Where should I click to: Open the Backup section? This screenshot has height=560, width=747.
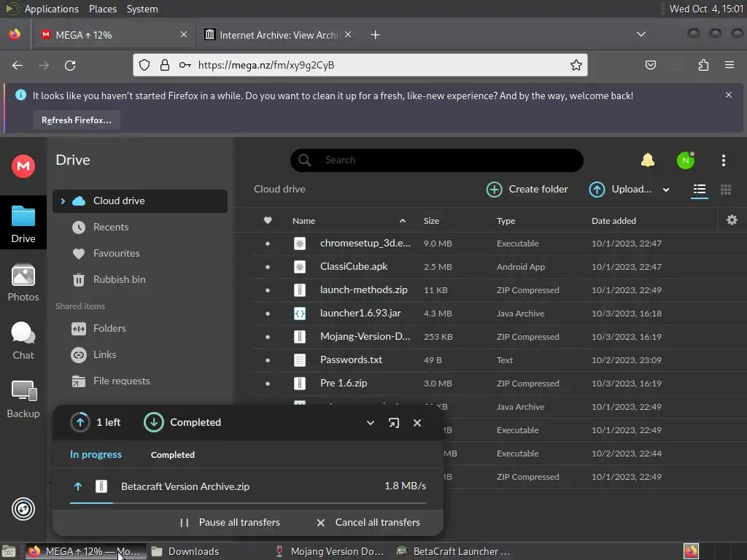coord(23,400)
